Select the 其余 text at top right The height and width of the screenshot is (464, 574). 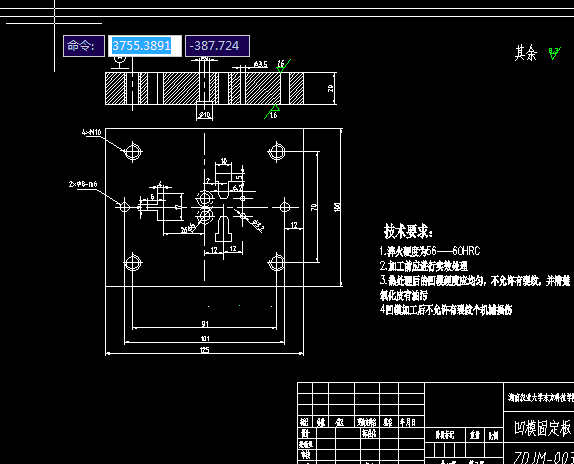pyautogui.click(x=526, y=53)
